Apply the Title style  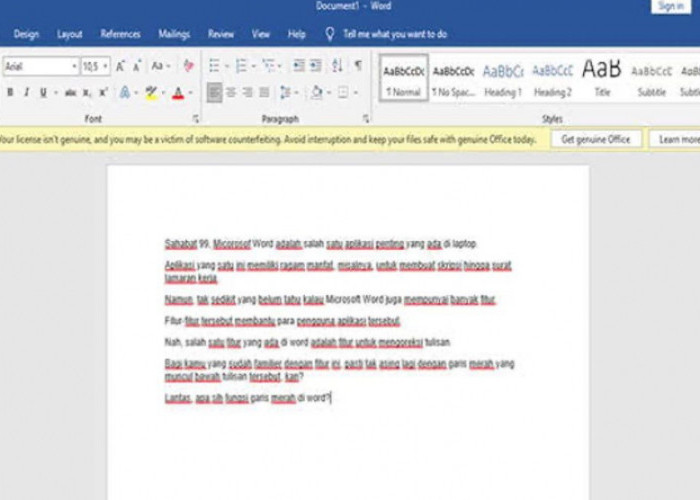(602, 79)
